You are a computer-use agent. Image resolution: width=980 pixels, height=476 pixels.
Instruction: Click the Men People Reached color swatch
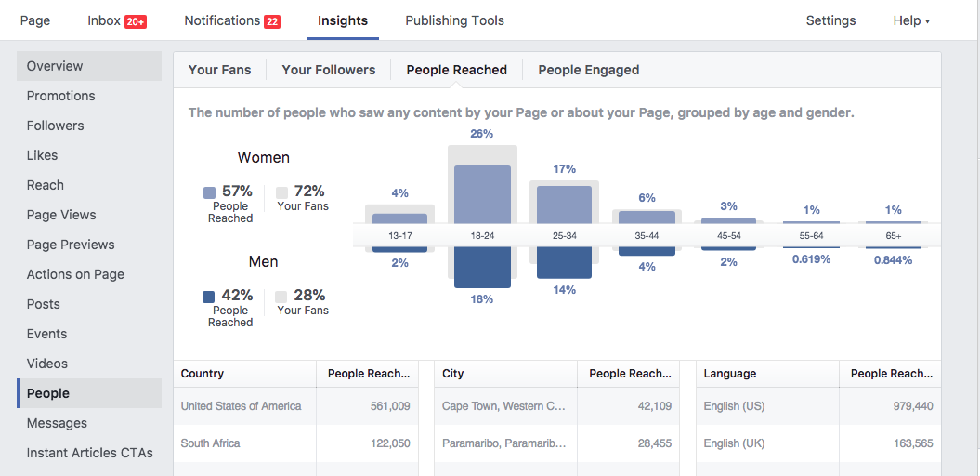[209, 297]
